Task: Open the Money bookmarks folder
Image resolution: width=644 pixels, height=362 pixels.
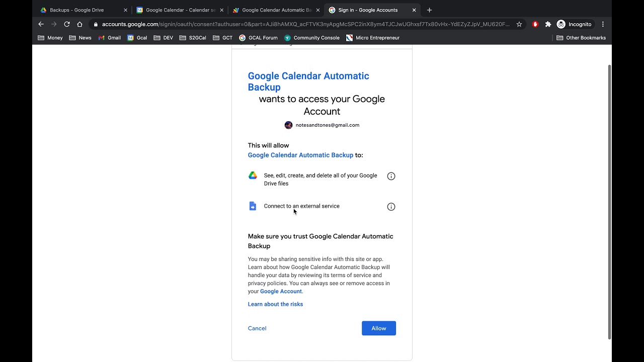Action: pyautogui.click(x=50, y=38)
